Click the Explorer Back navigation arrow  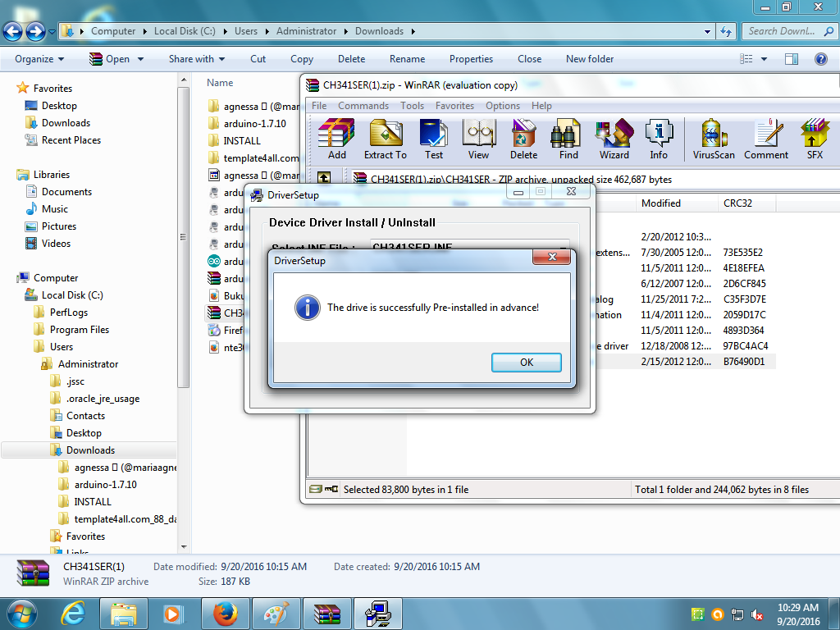coord(13,32)
